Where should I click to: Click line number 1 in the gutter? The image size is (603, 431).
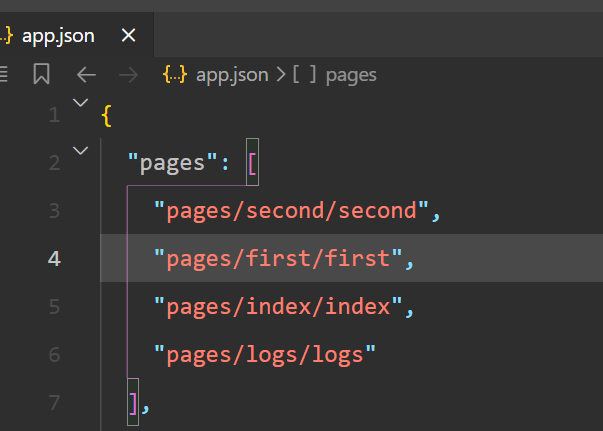[x=54, y=115]
